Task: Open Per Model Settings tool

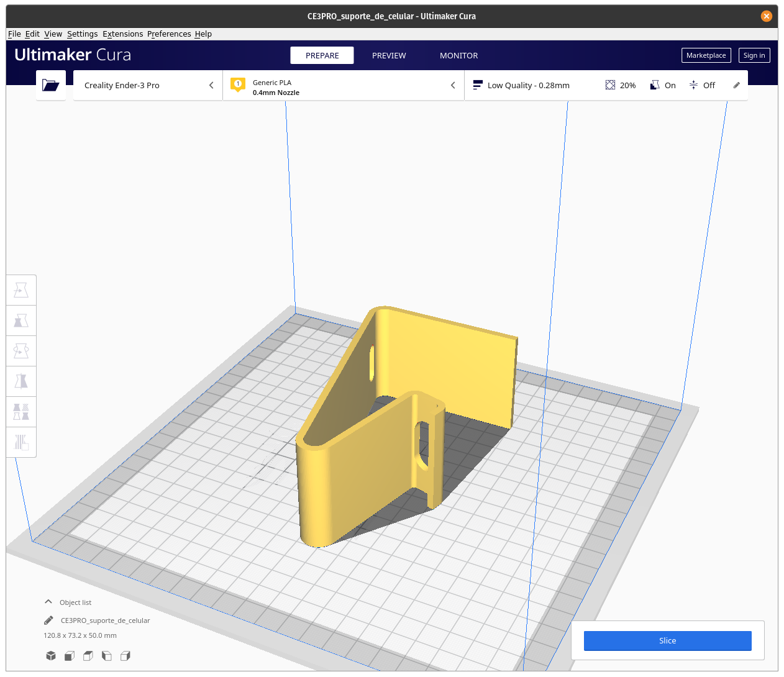Action: [x=21, y=412]
